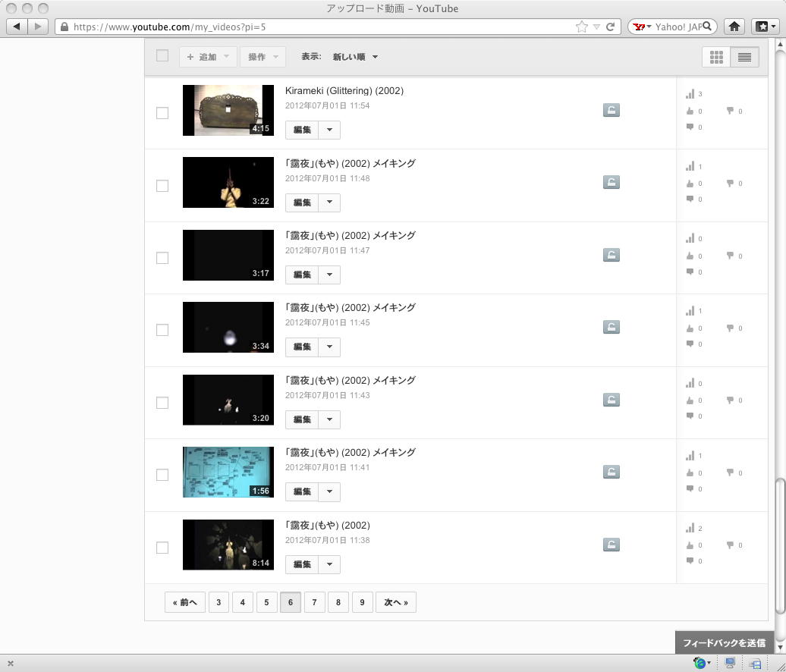
Task: Click 編集 button for Kirameki video
Action: point(302,130)
